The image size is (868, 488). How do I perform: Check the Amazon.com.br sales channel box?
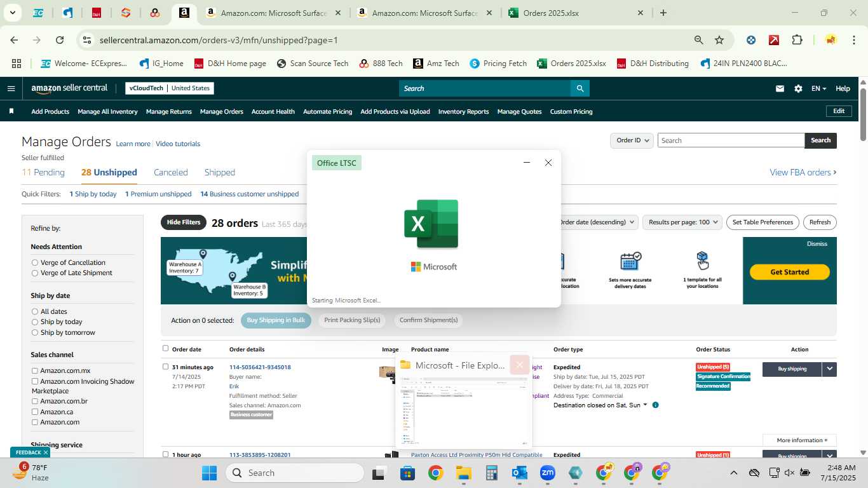click(35, 401)
